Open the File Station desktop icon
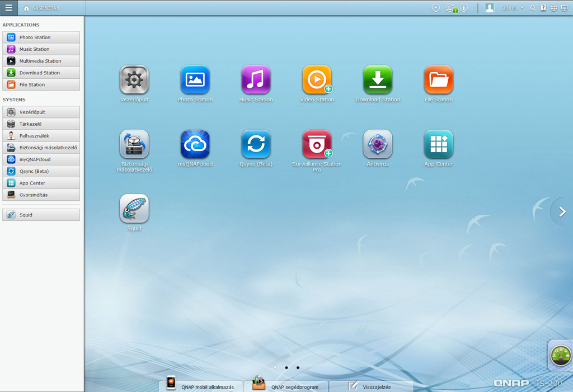573x392 pixels. coord(439,79)
